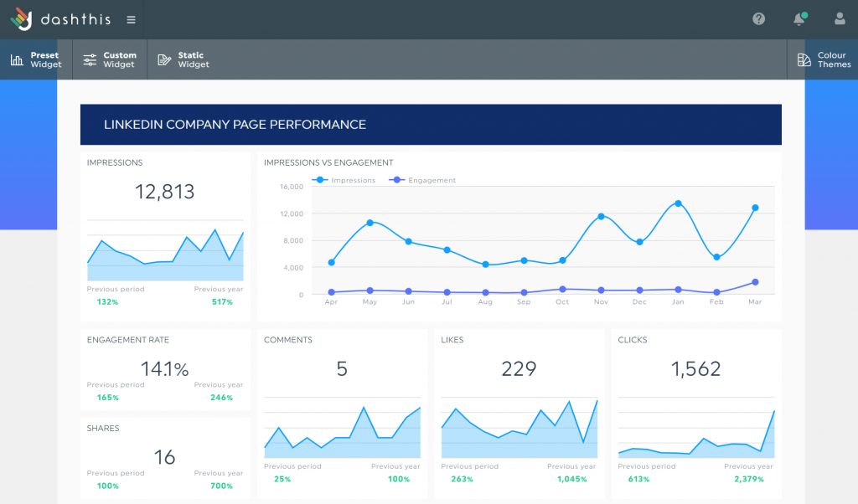This screenshot has width=858, height=504.
Task: Click the Impressions data point for Mar
Action: coord(755,208)
